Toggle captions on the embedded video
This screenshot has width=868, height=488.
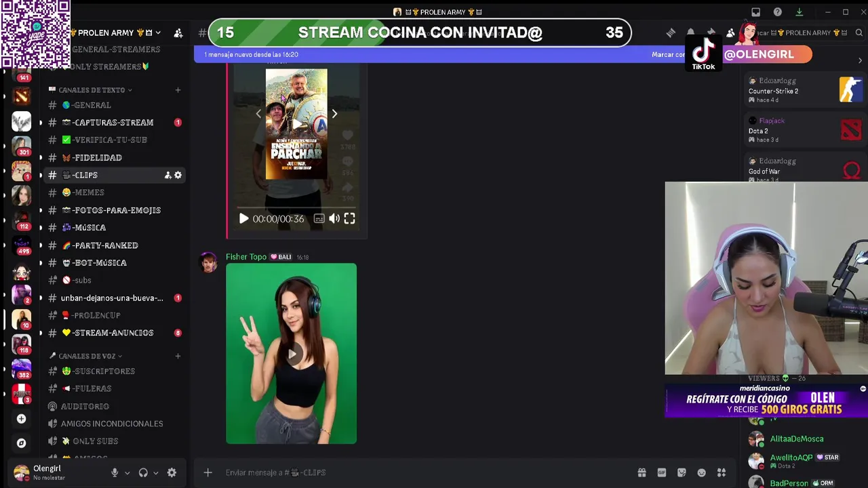click(x=319, y=219)
